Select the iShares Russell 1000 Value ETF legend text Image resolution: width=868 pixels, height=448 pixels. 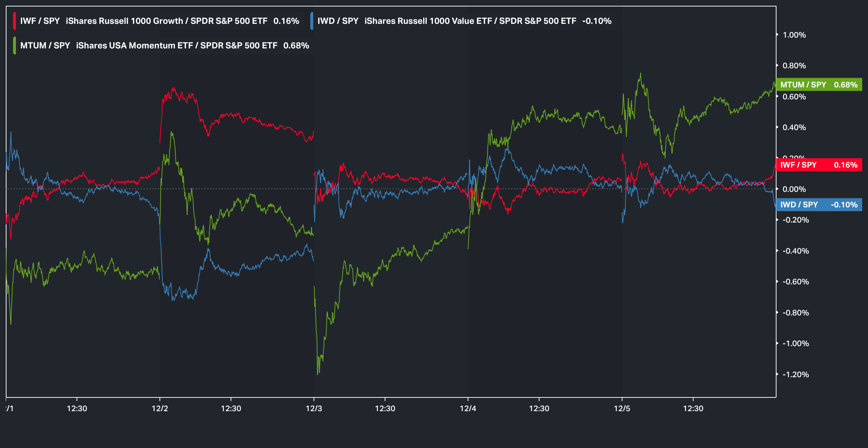[470, 21]
